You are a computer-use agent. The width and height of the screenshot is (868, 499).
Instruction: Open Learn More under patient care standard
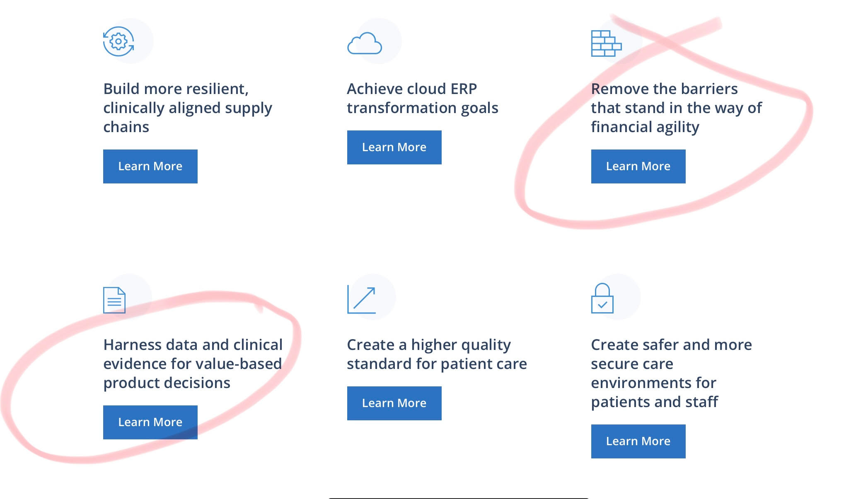pyautogui.click(x=394, y=403)
